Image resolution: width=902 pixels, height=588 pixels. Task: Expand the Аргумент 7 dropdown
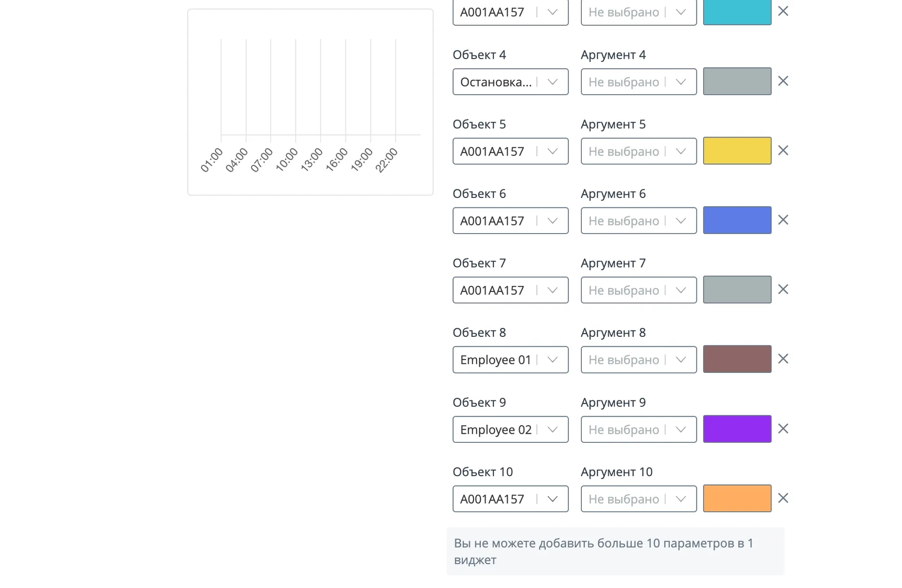pyautogui.click(x=638, y=290)
